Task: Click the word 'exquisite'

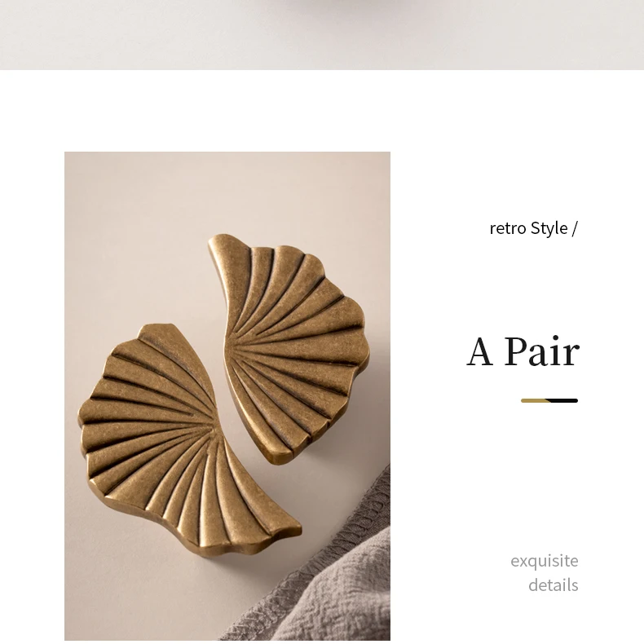Action: pos(545,561)
